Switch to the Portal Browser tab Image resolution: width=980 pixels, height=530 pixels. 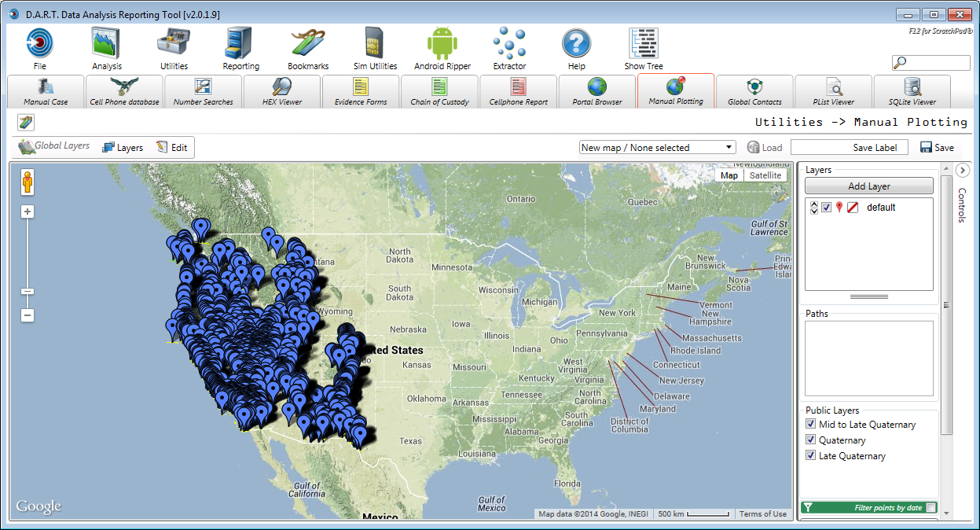[597, 91]
